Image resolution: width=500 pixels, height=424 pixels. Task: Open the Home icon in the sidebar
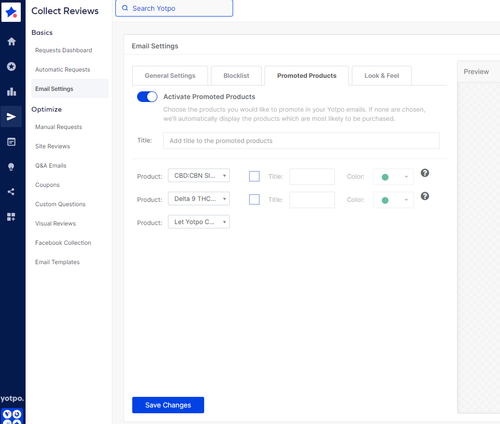tap(12, 42)
